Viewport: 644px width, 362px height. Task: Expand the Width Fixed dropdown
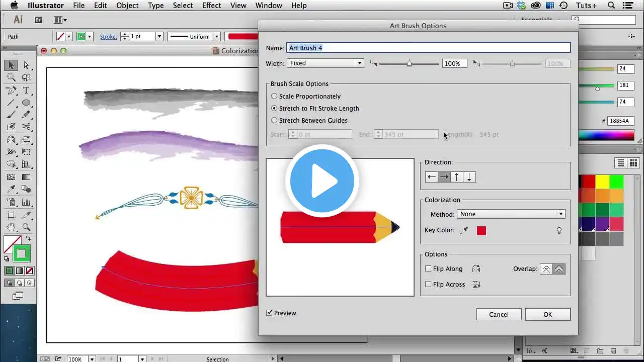click(x=326, y=63)
